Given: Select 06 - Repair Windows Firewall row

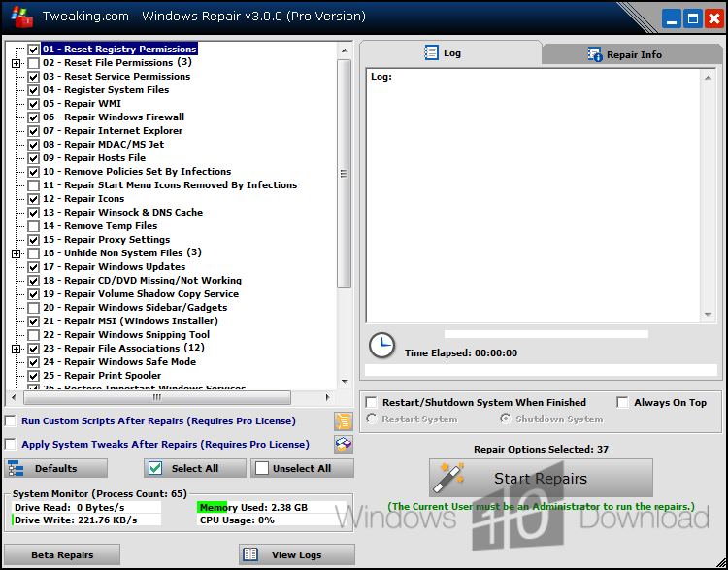Looking at the screenshot, I should [x=114, y=117].
